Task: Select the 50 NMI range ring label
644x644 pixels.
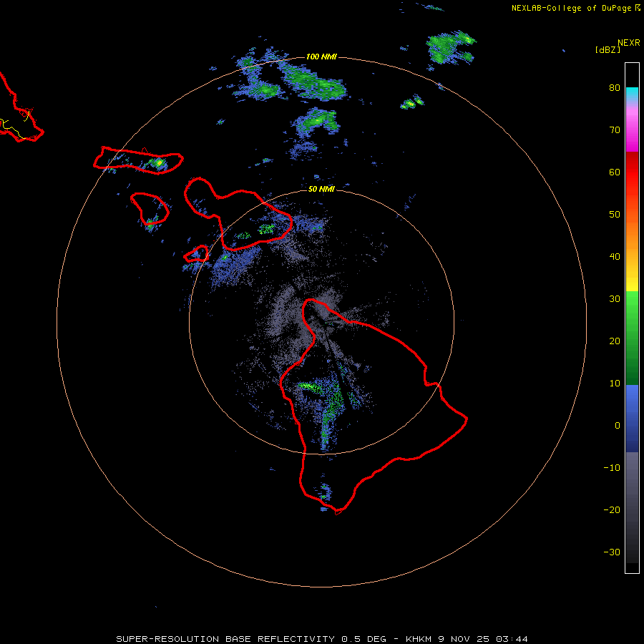Action: 321,190
